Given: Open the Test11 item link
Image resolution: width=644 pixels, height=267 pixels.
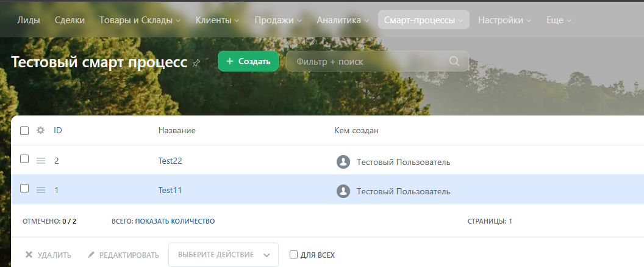Looking at the screenshot, I should coord(170,190).
